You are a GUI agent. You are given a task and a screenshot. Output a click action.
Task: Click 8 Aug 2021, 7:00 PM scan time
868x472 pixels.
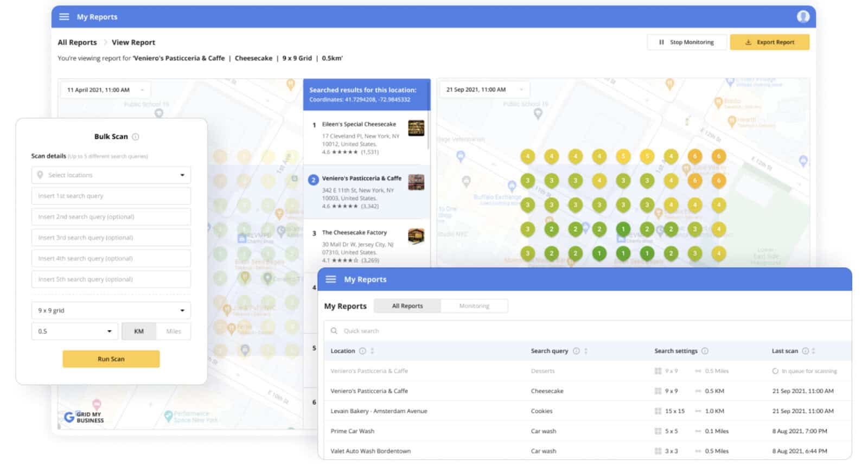(800, 431)
